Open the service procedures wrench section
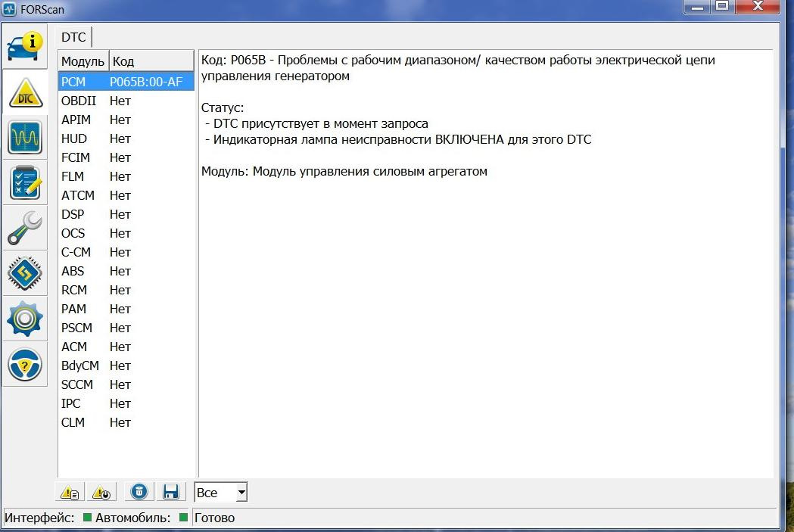Image resolution: width=794 pixels, height=532 pixels. 25,229
